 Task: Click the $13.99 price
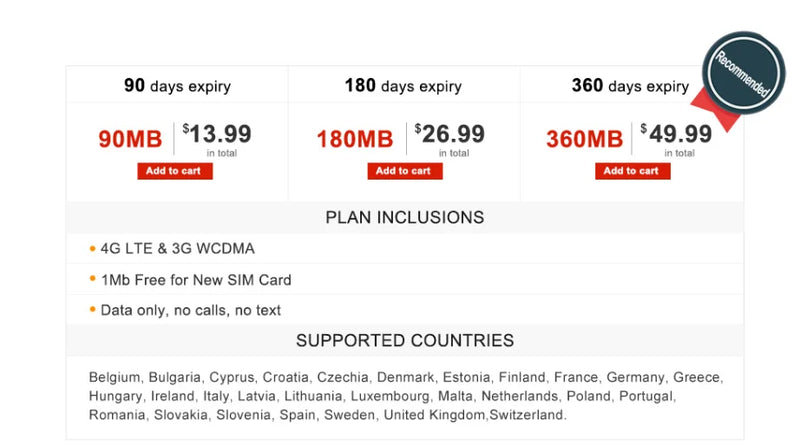(217, 134)
